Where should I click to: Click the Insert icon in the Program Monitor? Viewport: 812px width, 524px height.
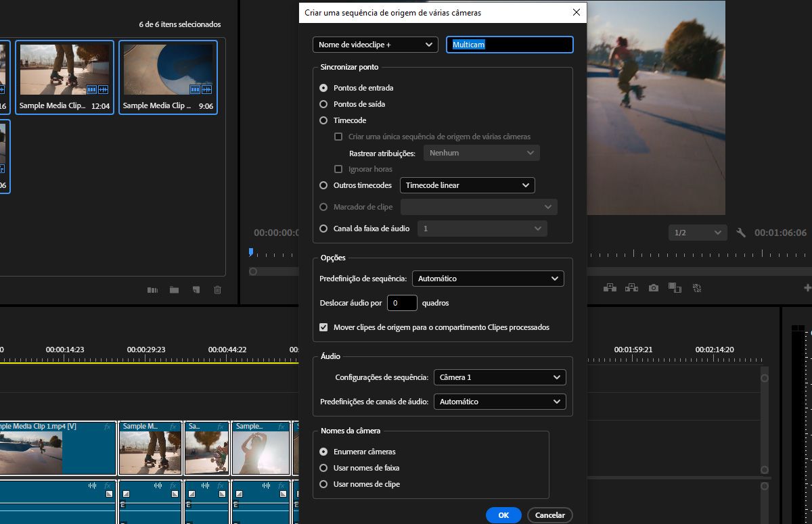point(610,287)
